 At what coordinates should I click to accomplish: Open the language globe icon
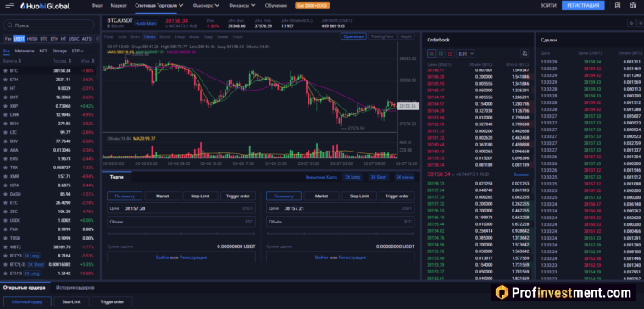coord(632,5)
